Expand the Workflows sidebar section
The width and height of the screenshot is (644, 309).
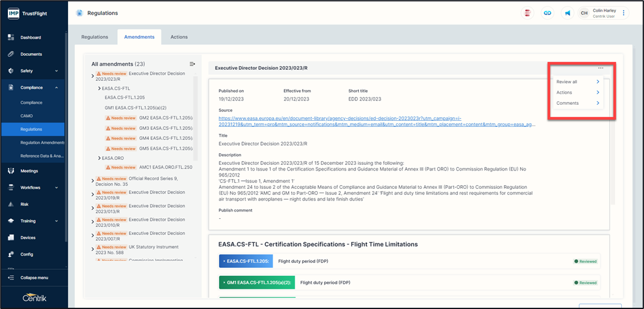(56, 188)
